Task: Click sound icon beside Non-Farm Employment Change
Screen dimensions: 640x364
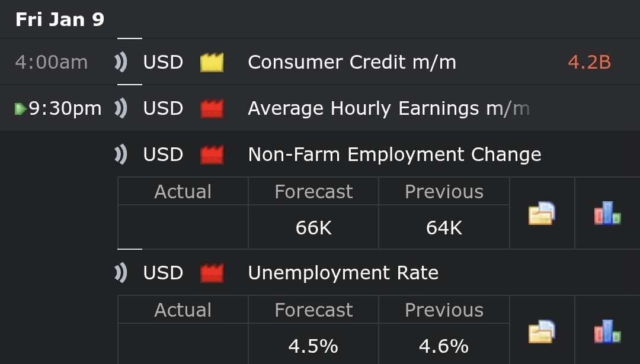Action: pos(121,154)
